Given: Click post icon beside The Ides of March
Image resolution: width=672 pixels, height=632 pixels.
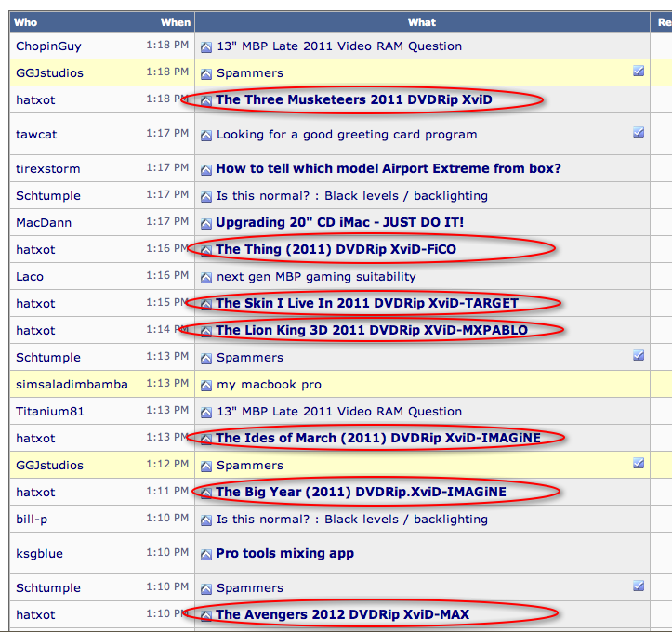Looking at the screenshot, I should (x=206, y=440).
